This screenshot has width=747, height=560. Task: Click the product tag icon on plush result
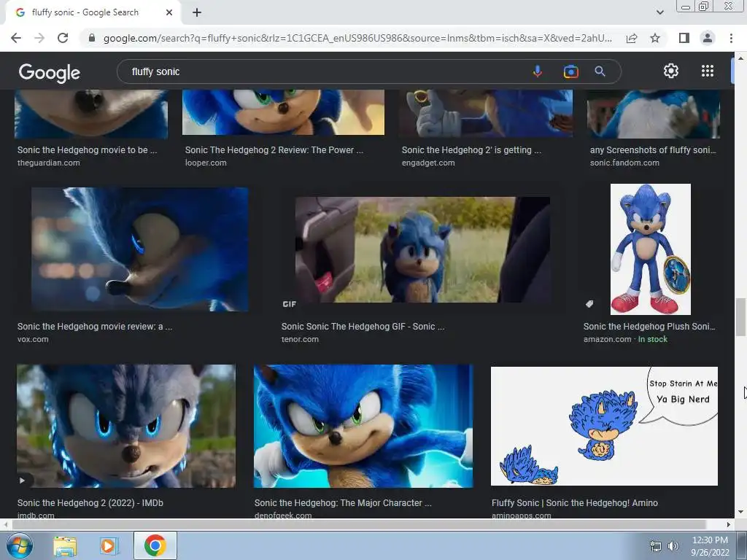pyautogui.click(x=589, y=304)
